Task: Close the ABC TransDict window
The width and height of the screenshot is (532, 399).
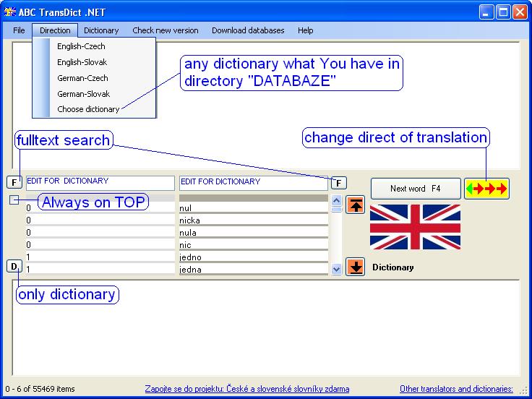Action: pyautogui.click(x=520, y=12)
